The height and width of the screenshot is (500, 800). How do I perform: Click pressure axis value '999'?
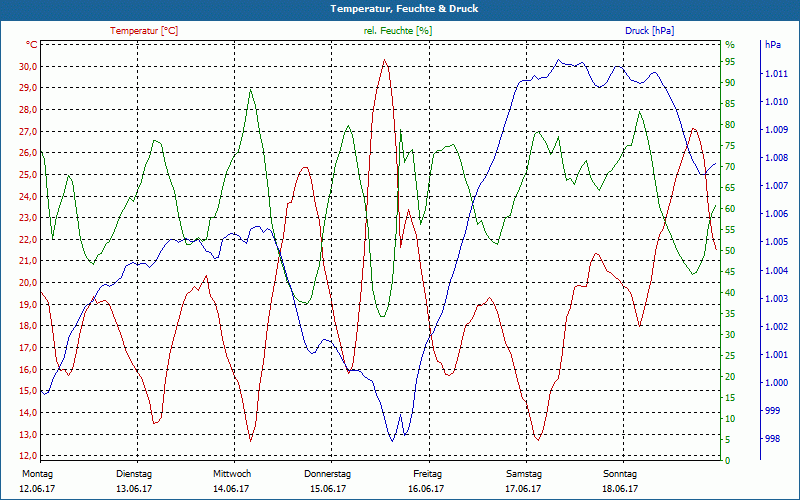coord(772,410)
